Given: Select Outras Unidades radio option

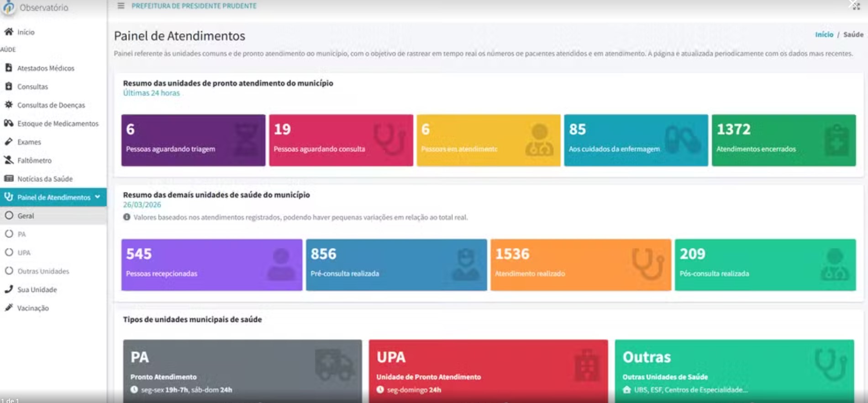Looking at the screenshot, I should [9, 271].
